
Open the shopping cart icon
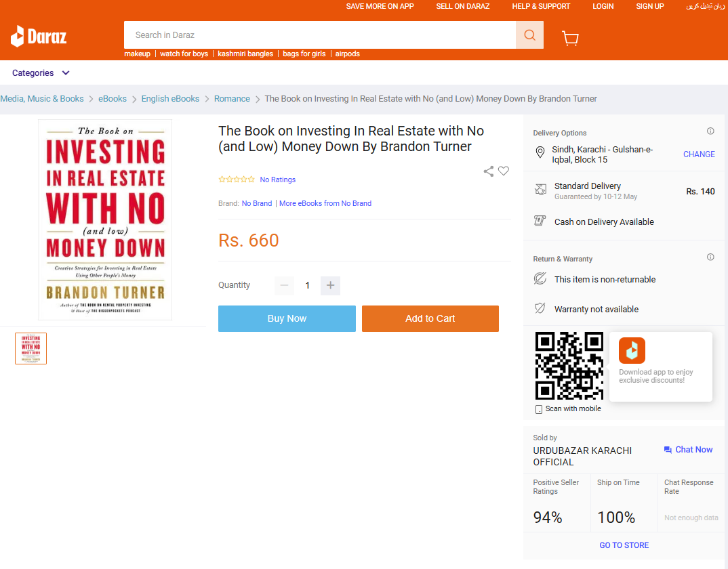coord(570,37)
